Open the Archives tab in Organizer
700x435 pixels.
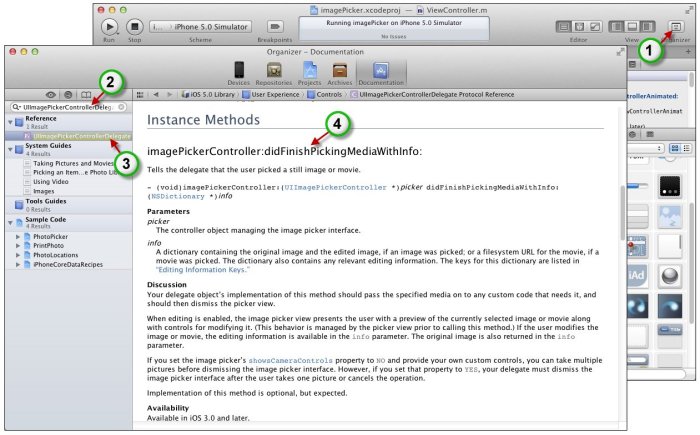(340, 74)
